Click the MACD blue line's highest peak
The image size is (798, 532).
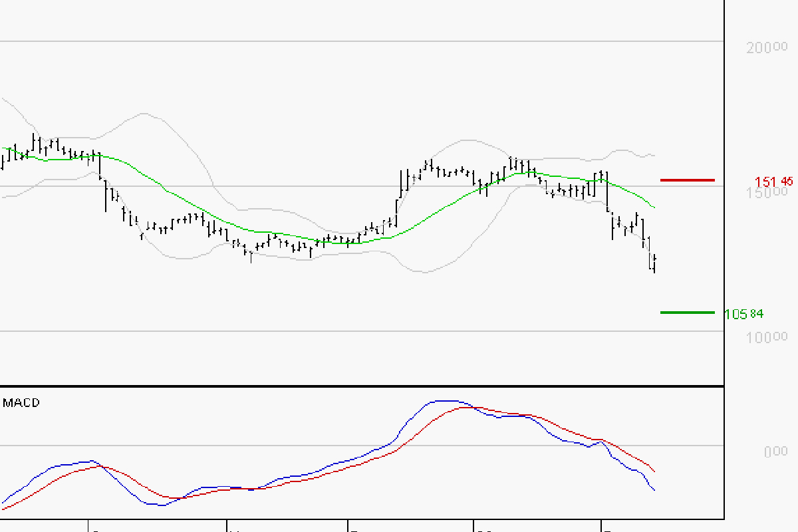446,401
